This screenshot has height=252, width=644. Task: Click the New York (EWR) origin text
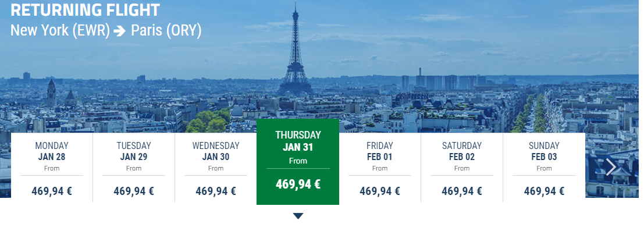pos(60,31)
